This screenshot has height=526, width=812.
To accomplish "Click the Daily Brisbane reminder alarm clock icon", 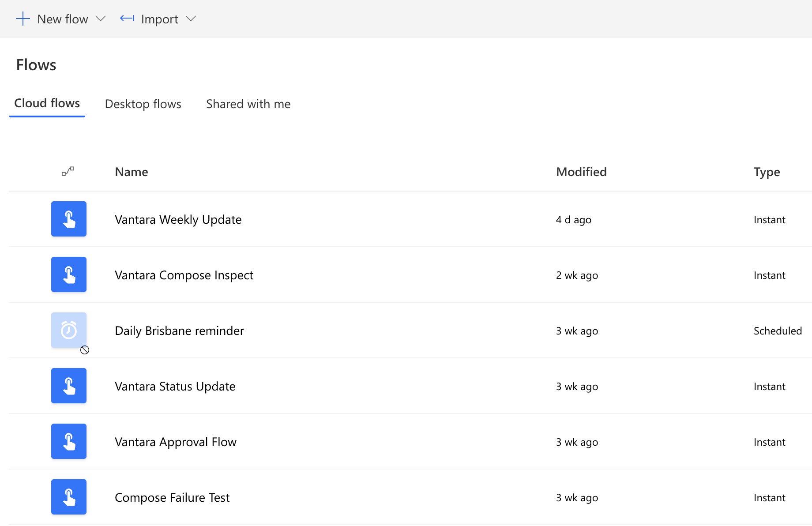I will [x=69, y=330].
